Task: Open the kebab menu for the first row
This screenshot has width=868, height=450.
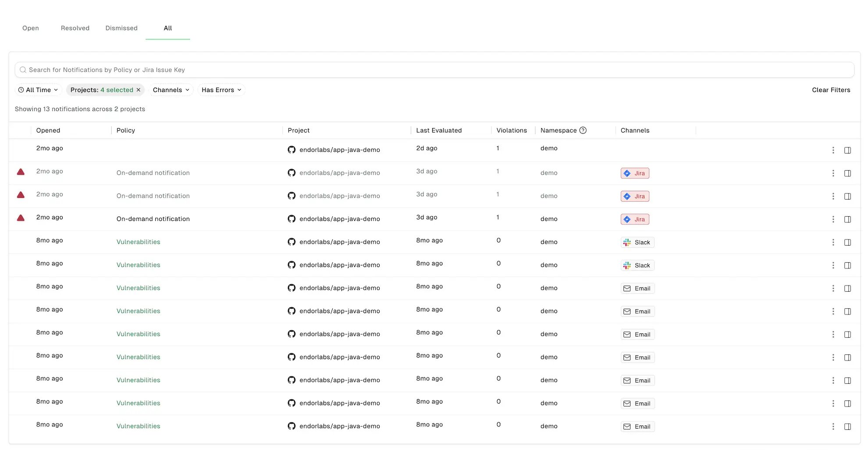Action: (x=833, y=150)
